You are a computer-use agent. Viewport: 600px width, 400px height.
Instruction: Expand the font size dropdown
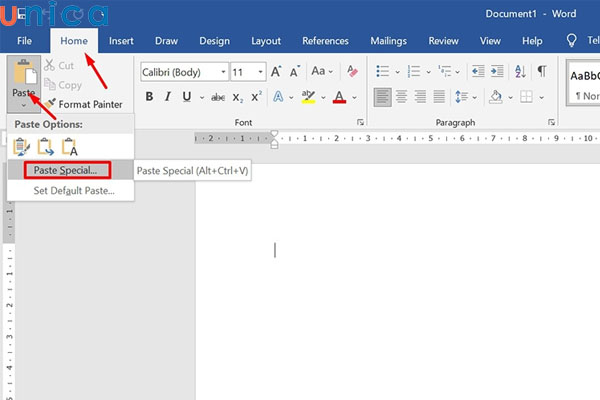coord(261,72)
